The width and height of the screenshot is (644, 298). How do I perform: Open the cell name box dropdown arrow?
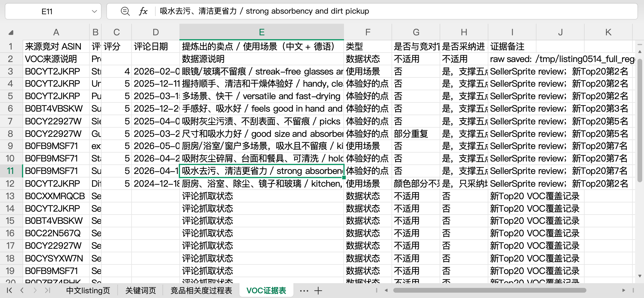pos(94,12)
